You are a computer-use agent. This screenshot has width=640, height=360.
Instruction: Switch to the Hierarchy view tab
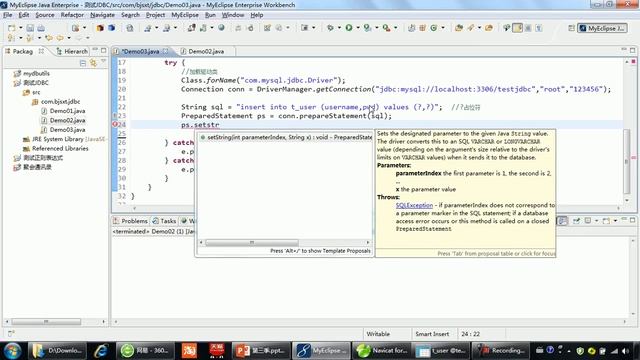click(x=72, y=51)
